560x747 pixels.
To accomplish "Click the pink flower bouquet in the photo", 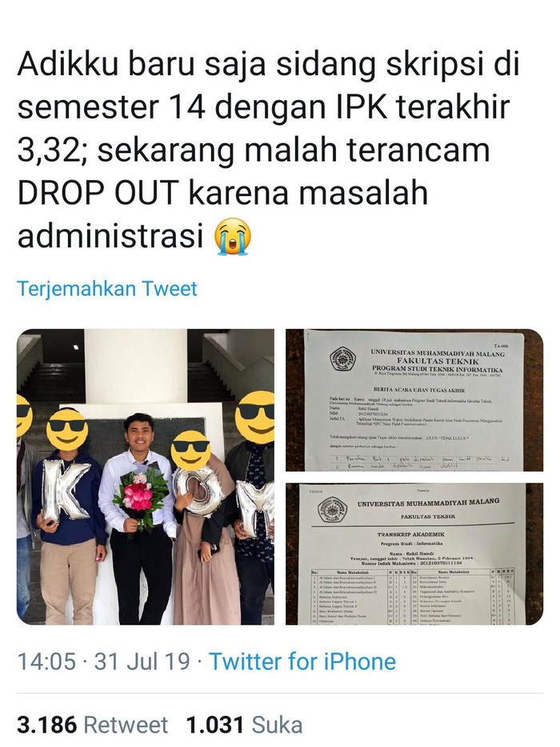I will tap(141, 496).
